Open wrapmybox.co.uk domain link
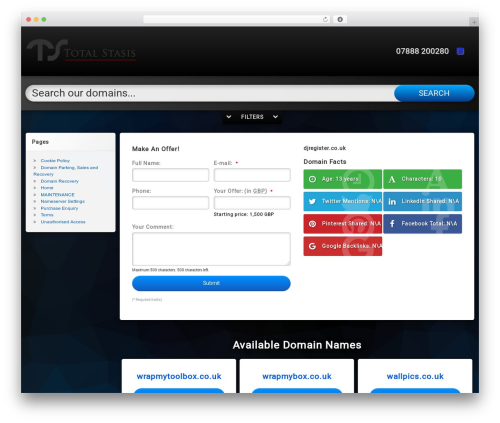 point(297,376)
